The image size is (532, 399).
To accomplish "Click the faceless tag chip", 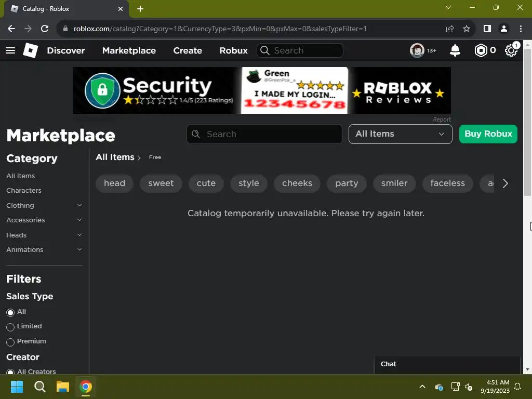I will point(447,183).
